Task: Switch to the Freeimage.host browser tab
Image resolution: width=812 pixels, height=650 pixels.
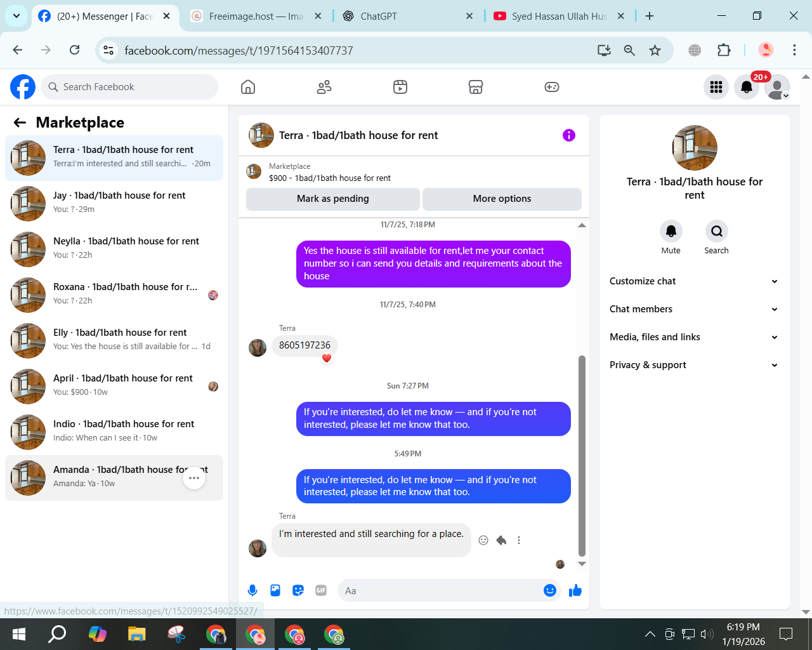Action: pyautogui.click(x=256, y=16)
